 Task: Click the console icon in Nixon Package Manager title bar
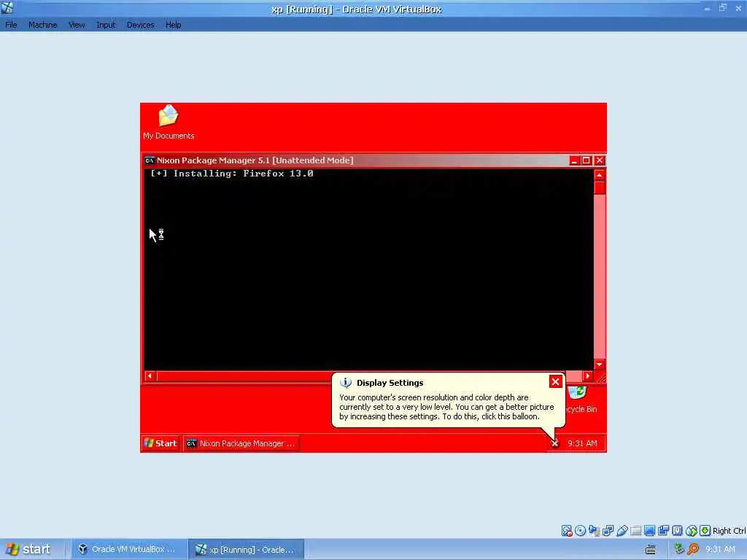click(x=150, y=160)
